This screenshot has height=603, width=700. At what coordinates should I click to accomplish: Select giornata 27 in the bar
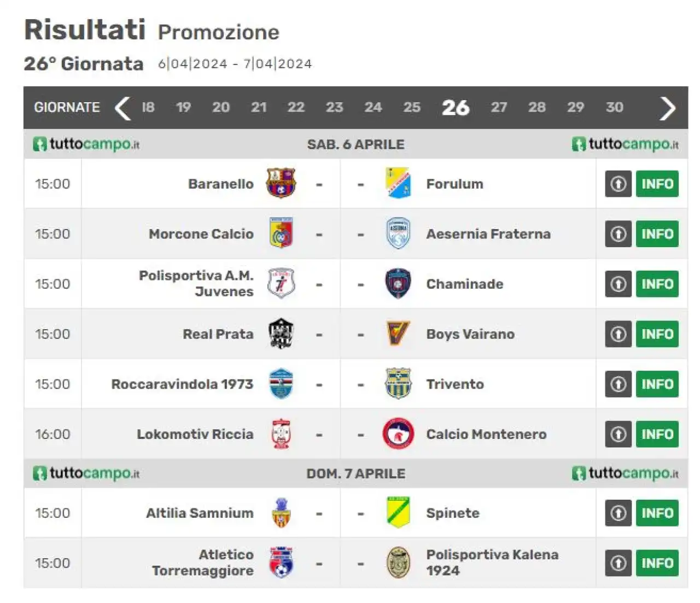pyautogui.click(x=499, y=107)
